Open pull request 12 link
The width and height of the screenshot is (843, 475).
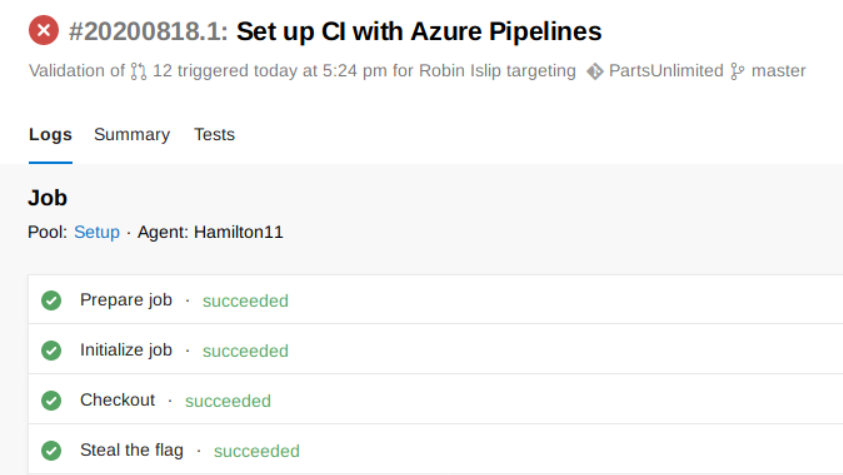point(162,71)
